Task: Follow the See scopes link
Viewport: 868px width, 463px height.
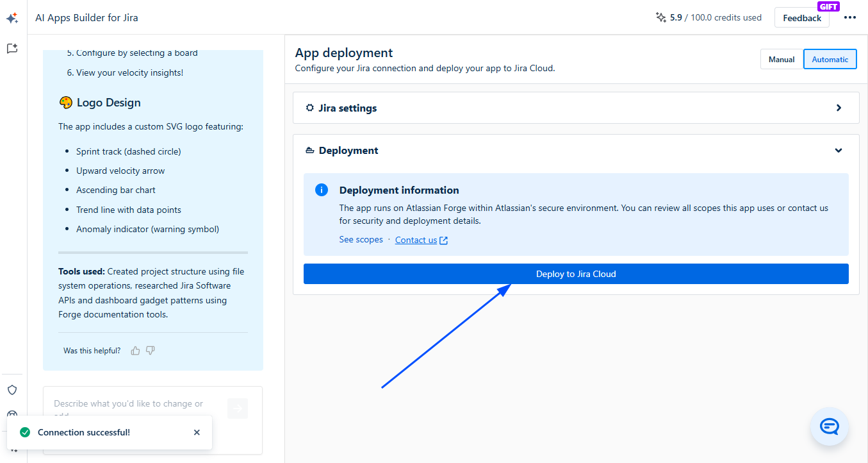Action: (x=361, y=240)
